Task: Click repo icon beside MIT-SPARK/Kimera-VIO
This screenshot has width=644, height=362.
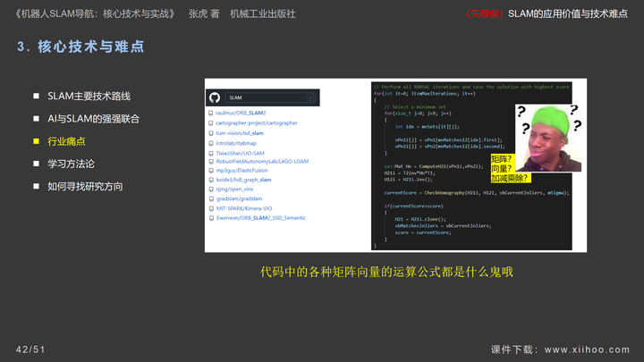Action: 211,209
